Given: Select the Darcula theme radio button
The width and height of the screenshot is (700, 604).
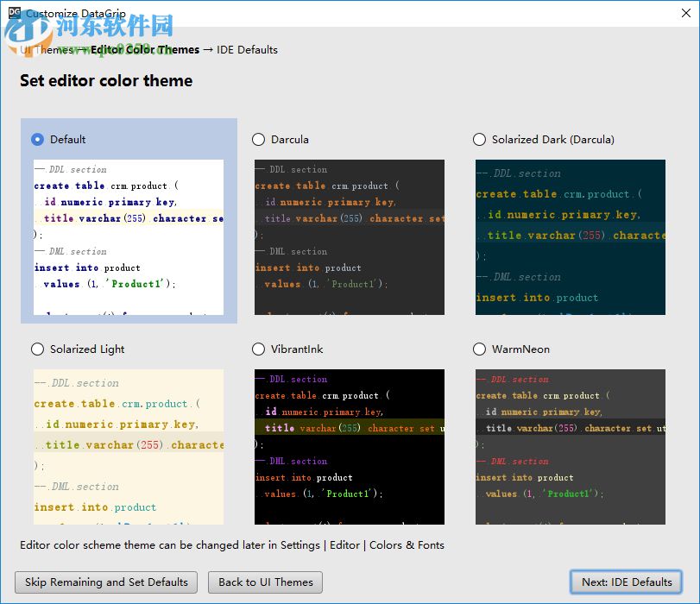Looking at the screenshot, I should coord(258,139).
